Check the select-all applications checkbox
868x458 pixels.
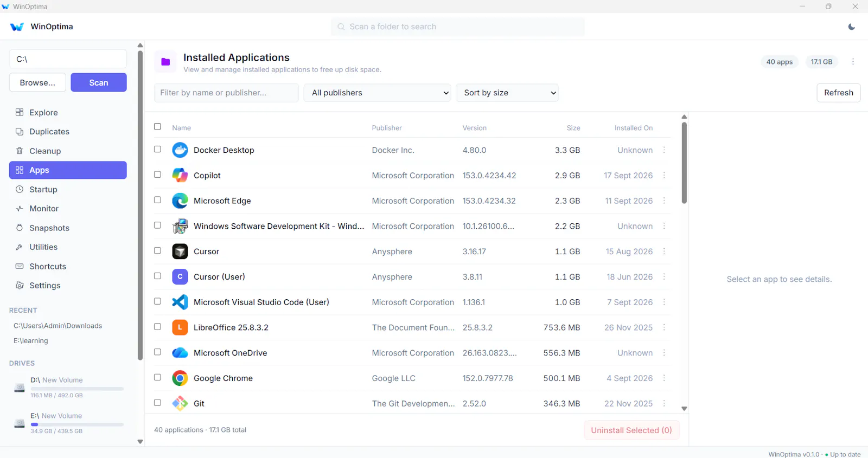[x=157, y=126]
